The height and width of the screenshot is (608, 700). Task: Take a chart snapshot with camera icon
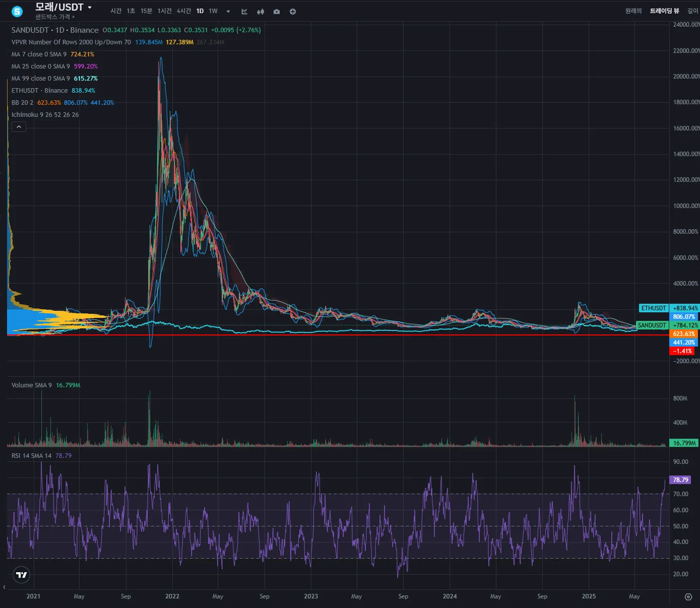coord(277,12)
